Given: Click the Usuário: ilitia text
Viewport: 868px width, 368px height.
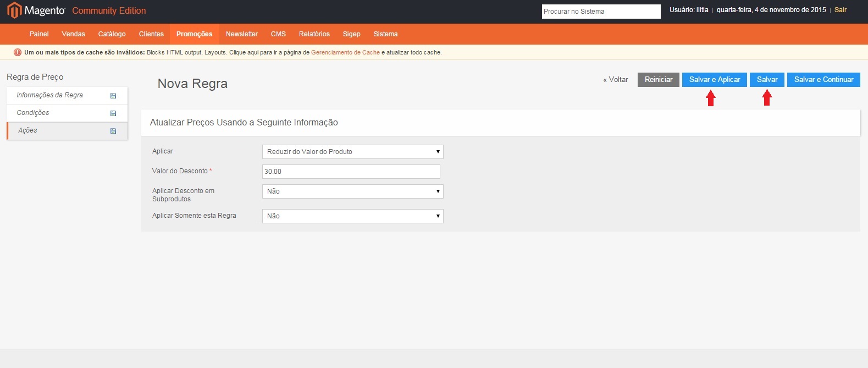Looking at the screenshot, I should 689,10.
